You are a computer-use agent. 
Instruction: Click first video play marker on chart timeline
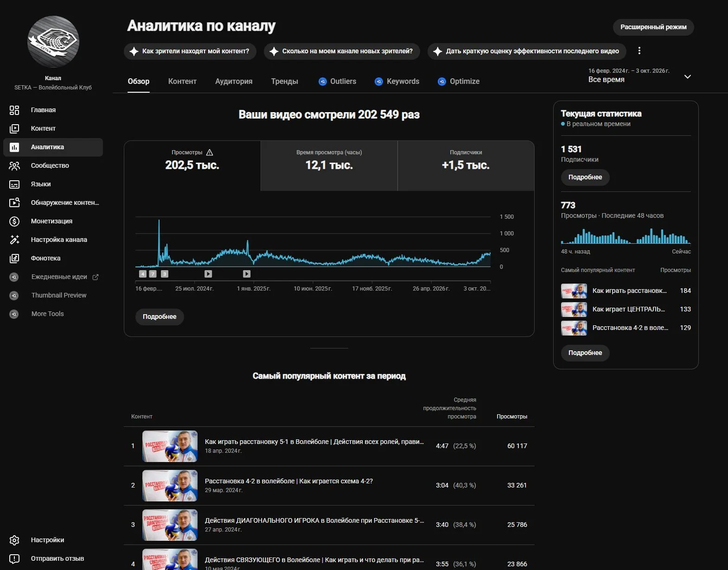click(x=208, y=274)
